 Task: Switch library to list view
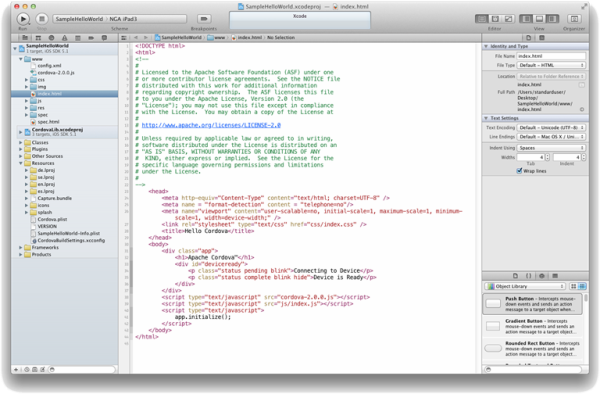tap(582, 286)
